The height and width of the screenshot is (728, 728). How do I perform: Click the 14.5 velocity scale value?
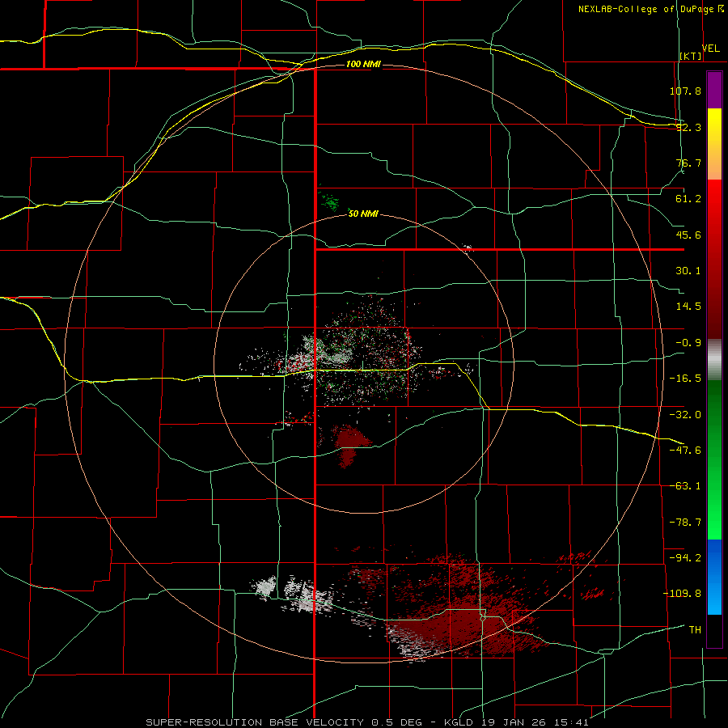click(x=688, y=307)
